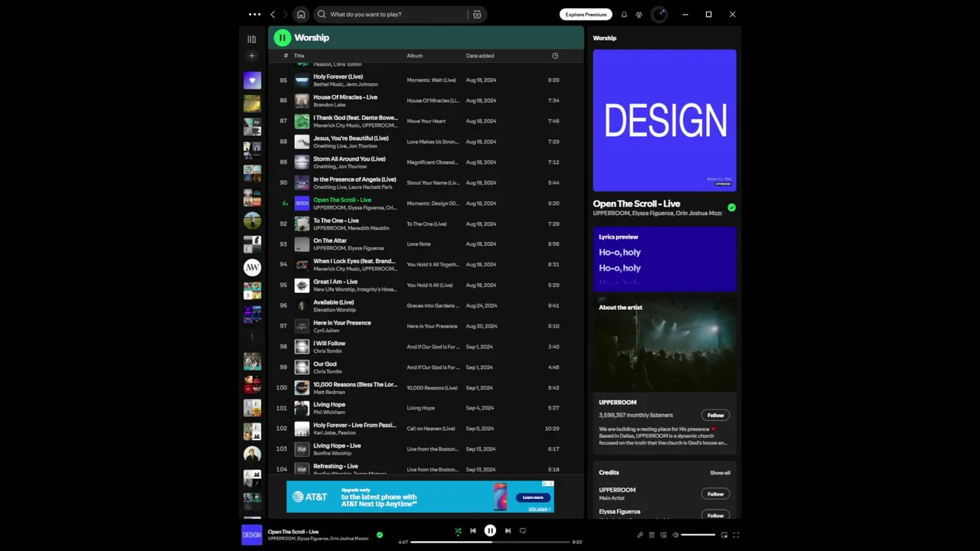Open Phil Wickham artist link

point(329,412)
